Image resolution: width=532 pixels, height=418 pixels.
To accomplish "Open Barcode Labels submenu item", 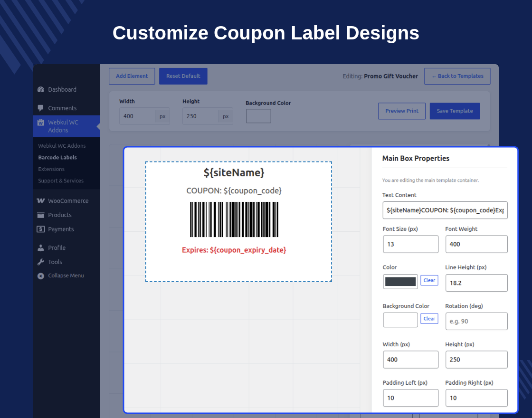I will click(x=57, y=157).
